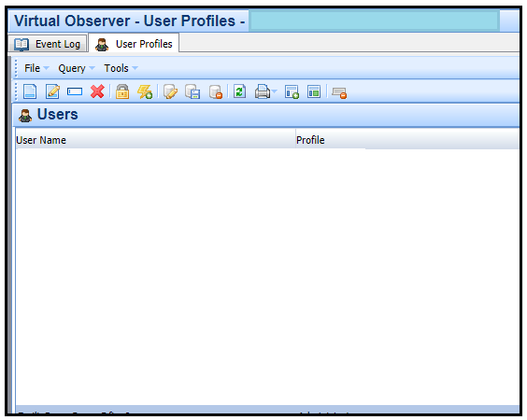Viewport: 527px width, 420px height.
Task: Click the database save floppy icon
Action: click(192, 91)
